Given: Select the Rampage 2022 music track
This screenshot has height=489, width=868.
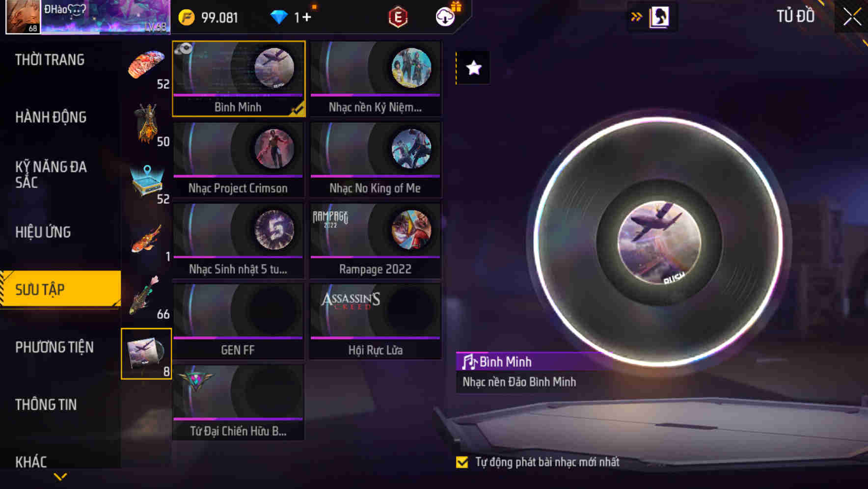Looking at the screenshot, I should [x=376, y=241].
